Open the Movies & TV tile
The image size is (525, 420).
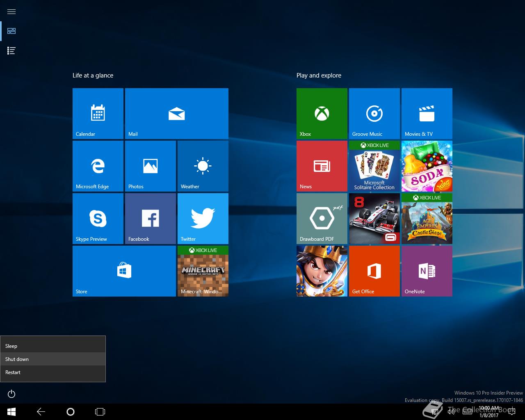(x=427, y=114)
